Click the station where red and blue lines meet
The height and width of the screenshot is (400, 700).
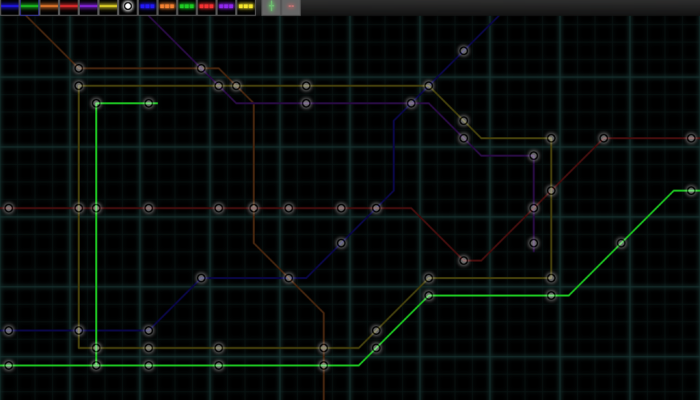pos(376,208)
